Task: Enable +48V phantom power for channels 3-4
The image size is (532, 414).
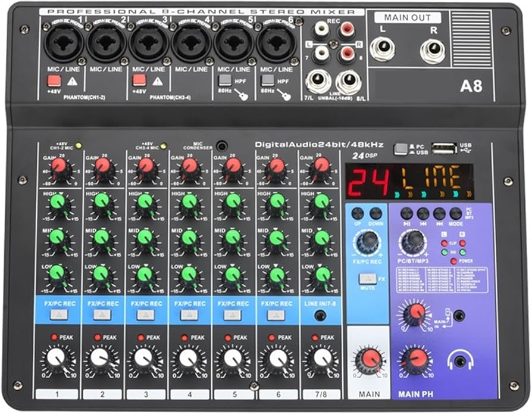Action: pos(139,81)
